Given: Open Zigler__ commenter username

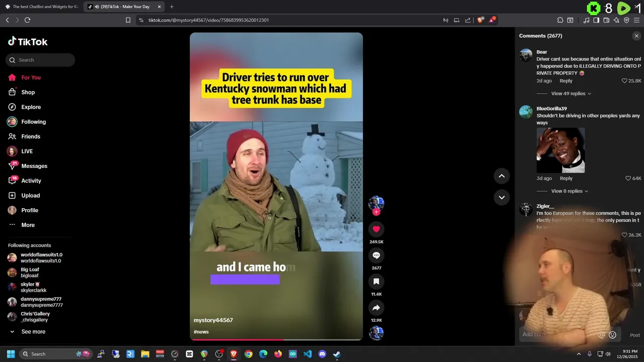Looking at the screenshot, I should click(x=545, y=206).
